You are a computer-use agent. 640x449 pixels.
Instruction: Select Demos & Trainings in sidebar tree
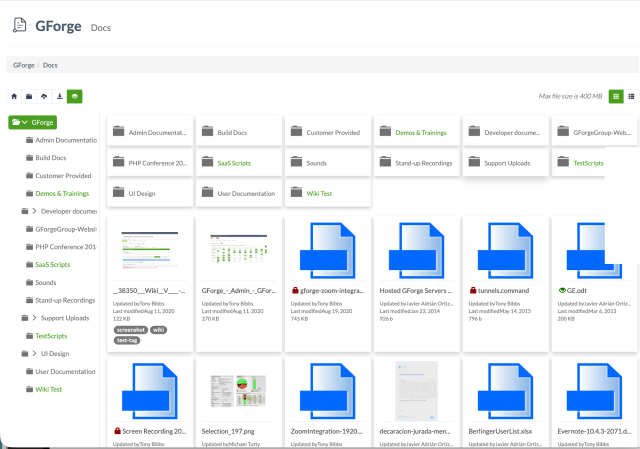pyautogui.click(x=57, y=193)
